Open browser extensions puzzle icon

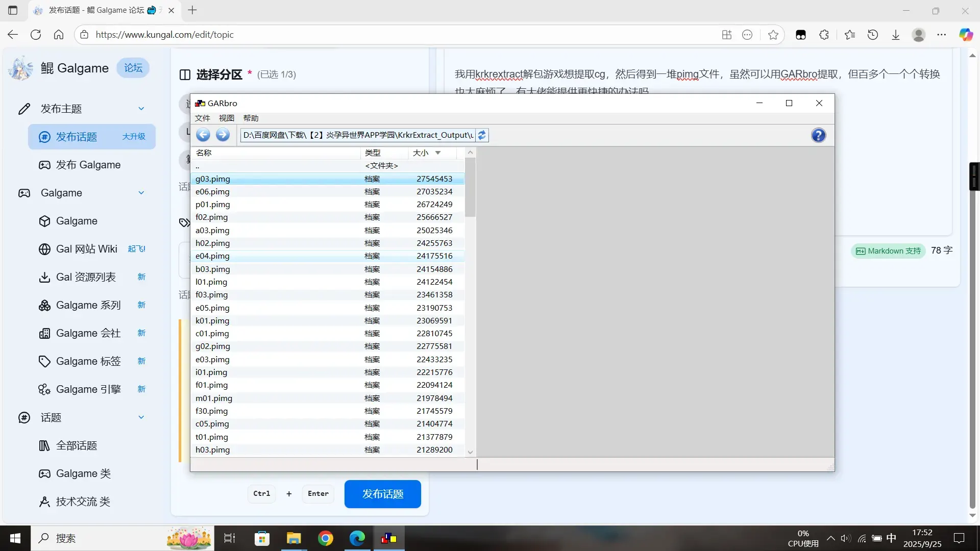click(824, 35)
